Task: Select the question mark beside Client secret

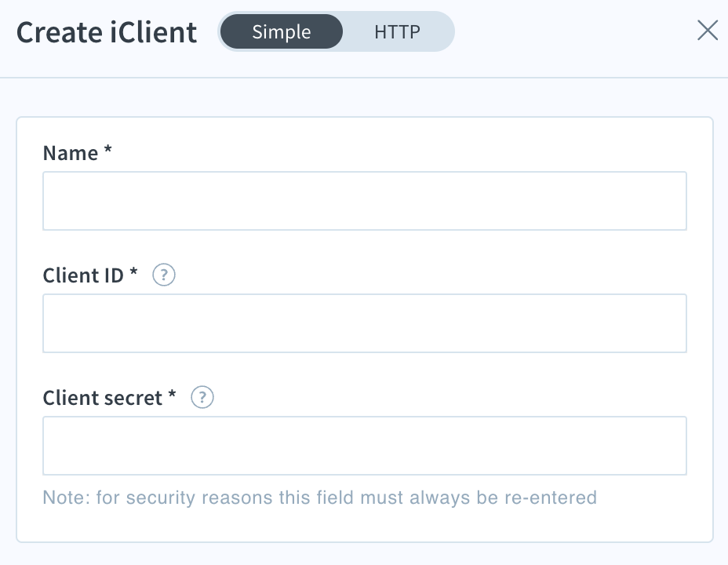Action: (202, 397)
